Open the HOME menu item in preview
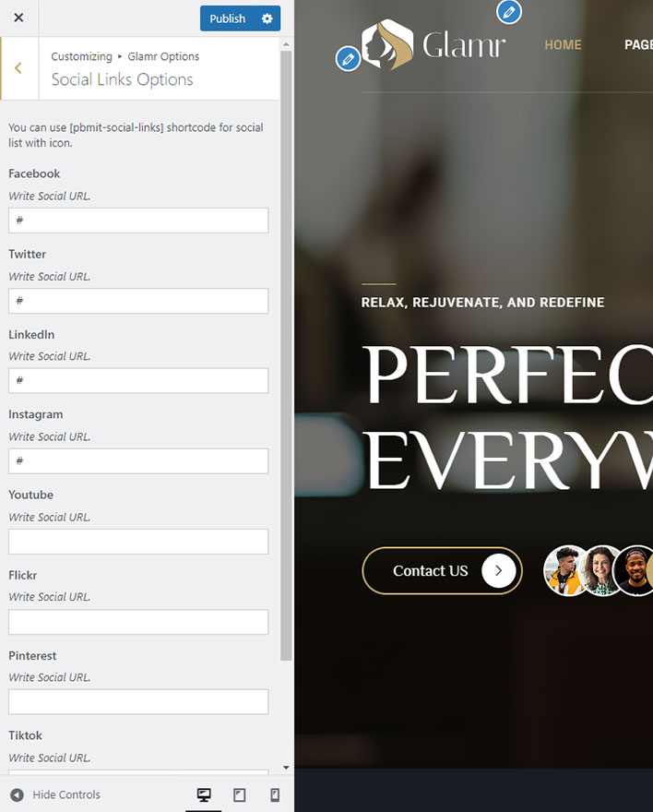This screenshot has width=653, height=812. [x=563, y=45]
